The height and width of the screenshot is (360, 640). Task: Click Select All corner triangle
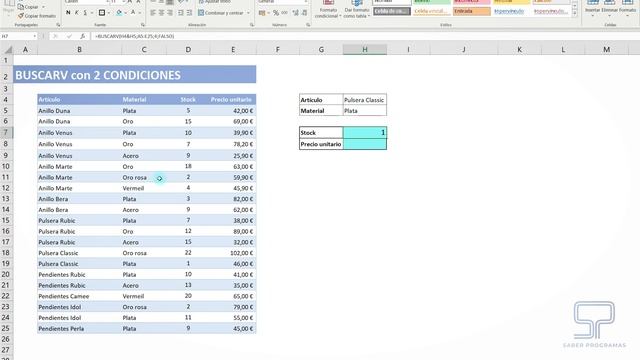(x=7, y=50)
